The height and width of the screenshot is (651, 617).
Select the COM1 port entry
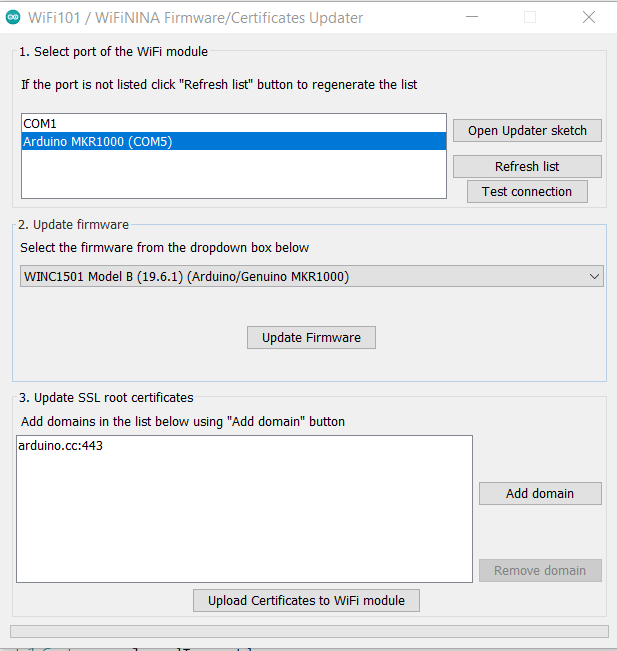click(234, 123)
